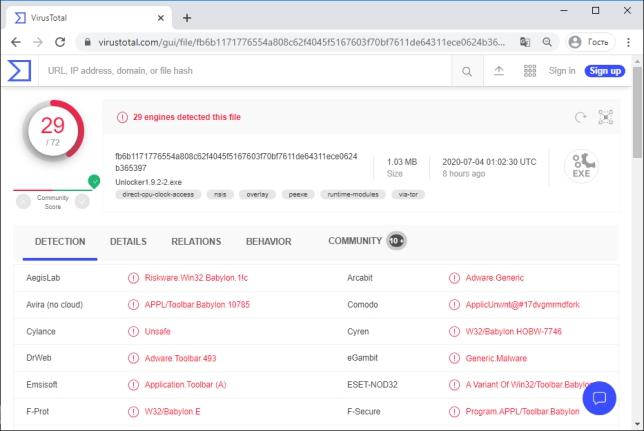The width and height of the screenshot is (644, 431).
Task: Click the URL, IP address search field
Action: [x=245, y=71]
